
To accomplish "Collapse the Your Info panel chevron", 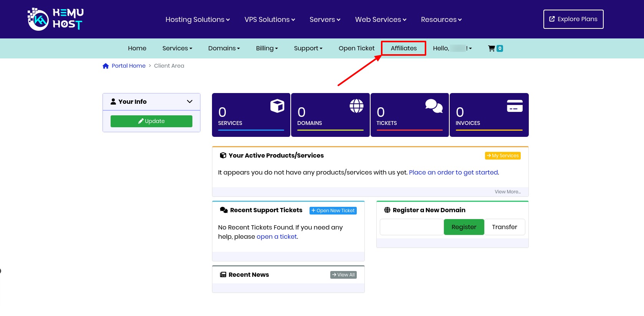I will (x=190, y=101).
